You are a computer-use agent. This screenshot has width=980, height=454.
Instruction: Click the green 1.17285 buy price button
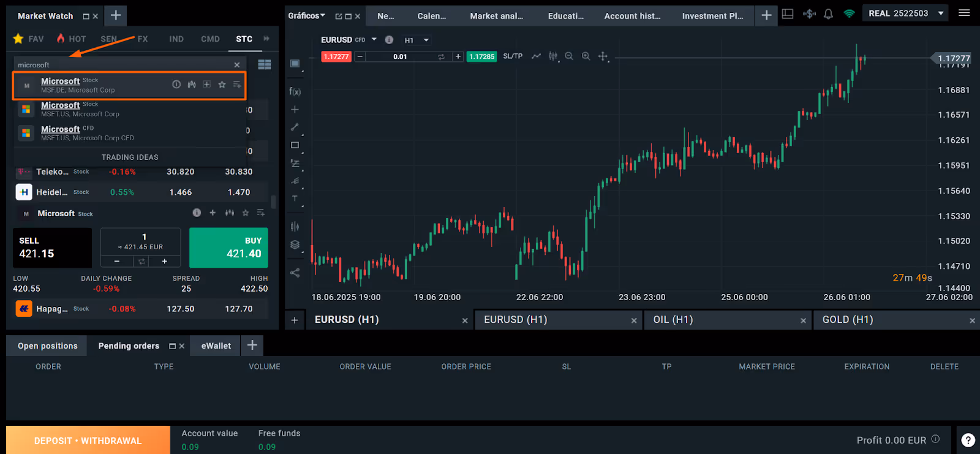[x=481, y=56]
